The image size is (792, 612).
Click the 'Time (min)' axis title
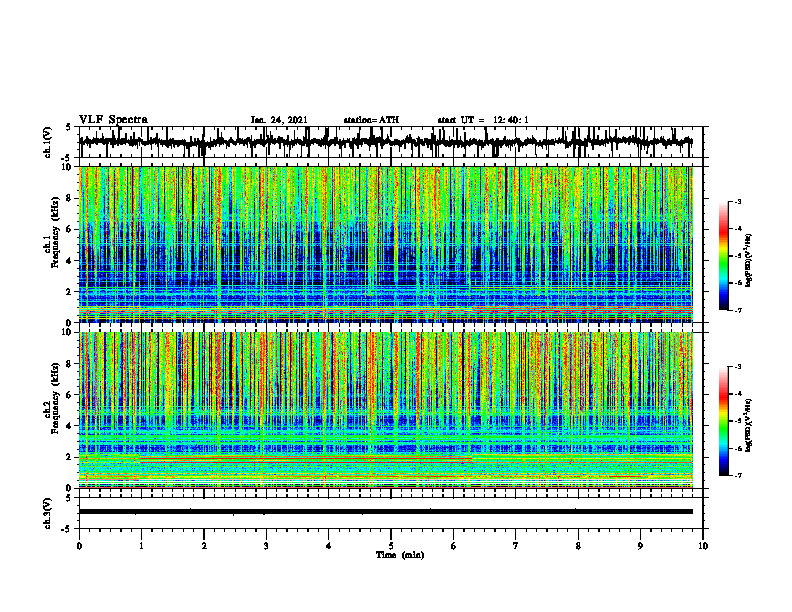coord(400,555)
